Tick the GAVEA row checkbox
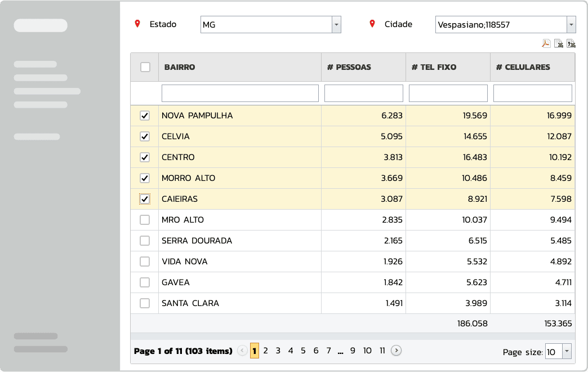The width and height of the screenshot is (588, 372). [145, 282]
